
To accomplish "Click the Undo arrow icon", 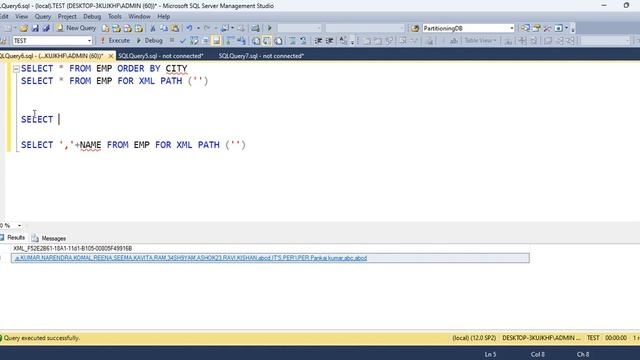I will pyautogui.click(x=189, y=28).
